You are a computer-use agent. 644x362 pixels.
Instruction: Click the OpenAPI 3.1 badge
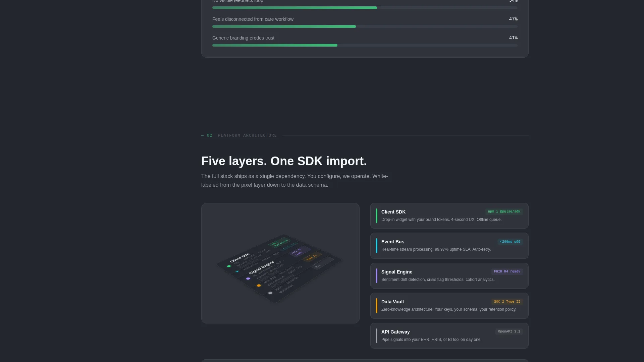point(509,331)
